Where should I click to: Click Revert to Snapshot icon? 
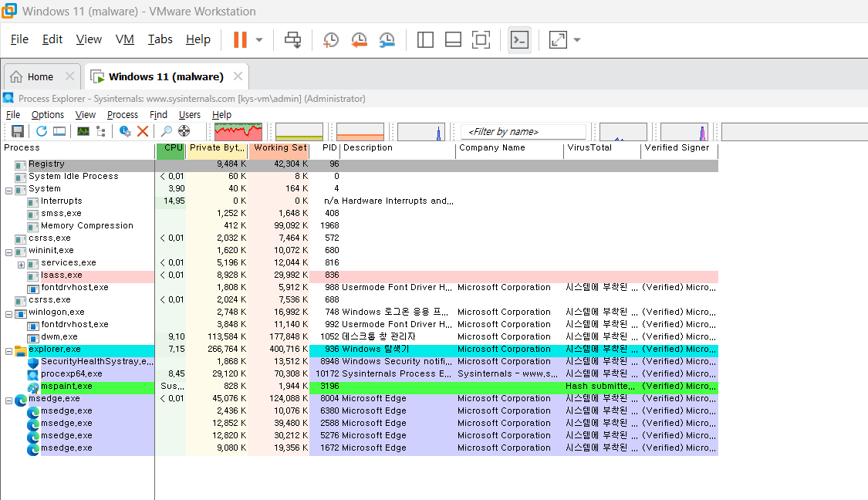[359, 40]
